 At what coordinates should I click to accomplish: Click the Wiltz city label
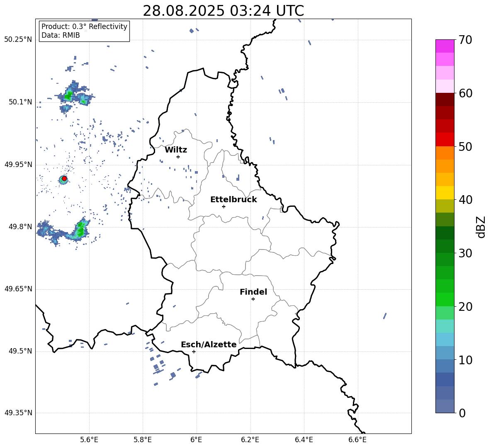176,150
